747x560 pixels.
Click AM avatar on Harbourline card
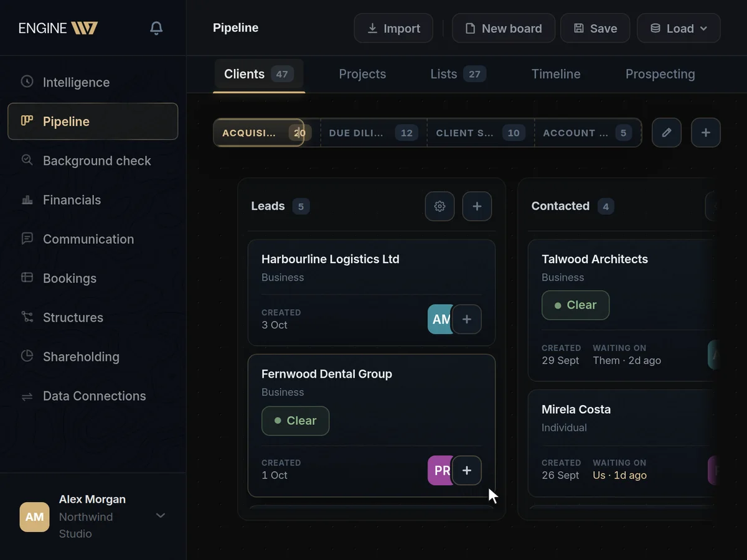click(439, 319)
